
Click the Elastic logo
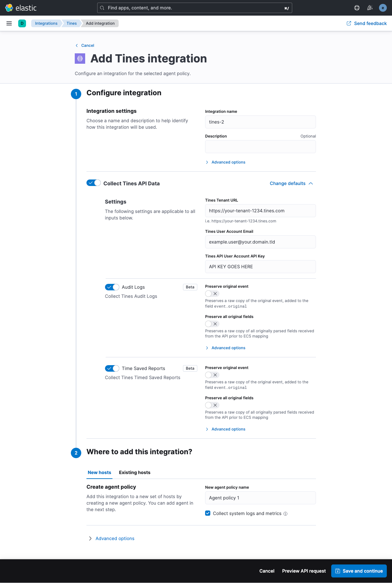tap(21, 8)
